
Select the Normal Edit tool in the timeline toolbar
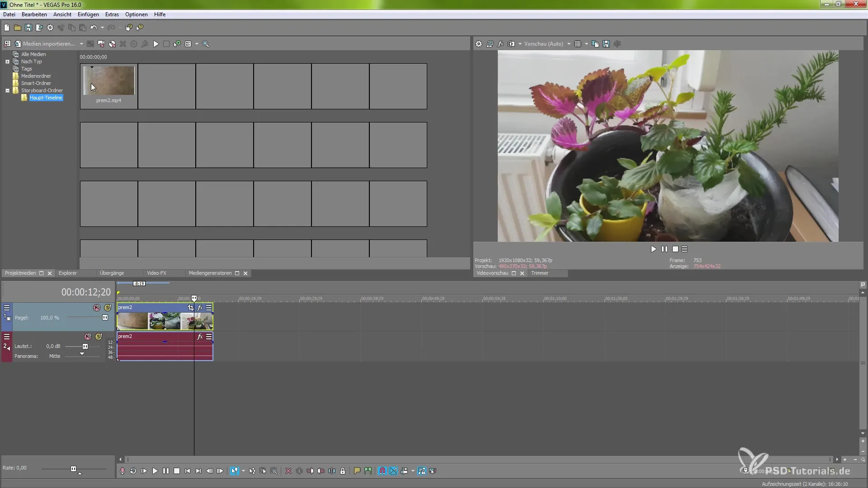[234, 471]
